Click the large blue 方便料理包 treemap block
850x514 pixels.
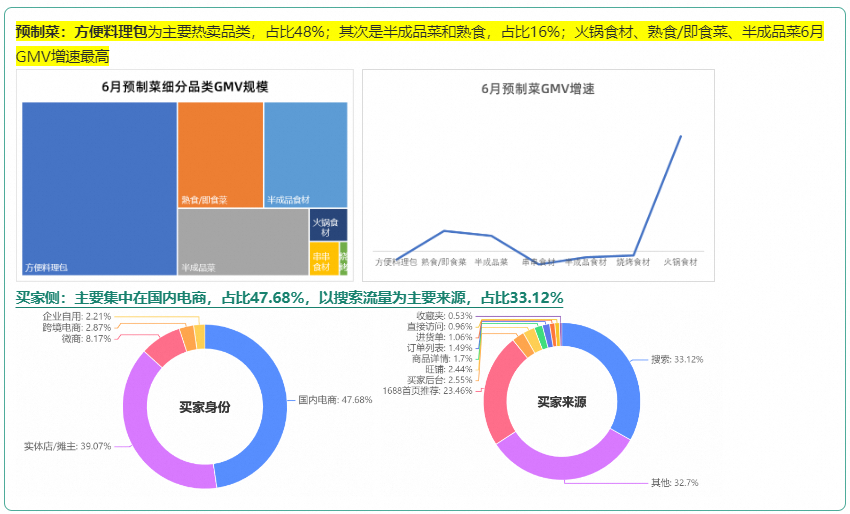click(x=99, y=188)
